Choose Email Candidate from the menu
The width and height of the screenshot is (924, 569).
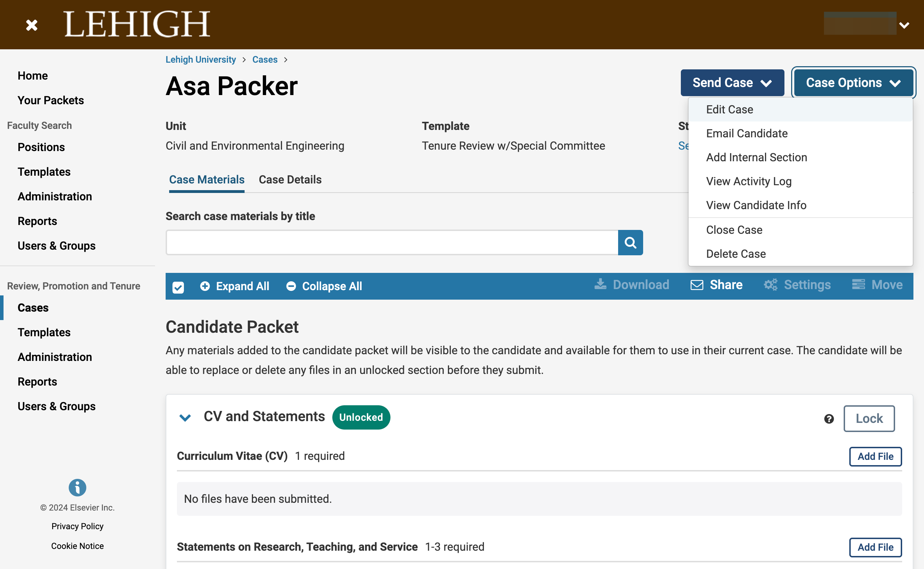click(x=800, y=133)
